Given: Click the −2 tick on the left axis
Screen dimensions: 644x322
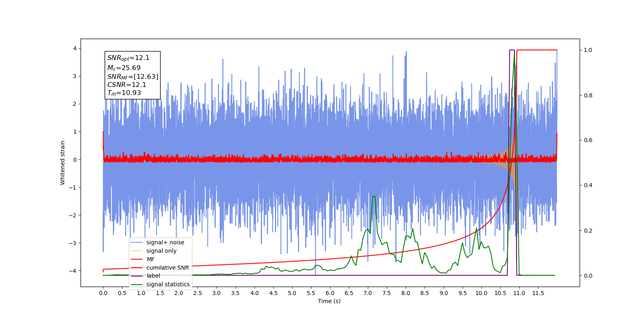Looking at the screenshot, I should [73, 215].
